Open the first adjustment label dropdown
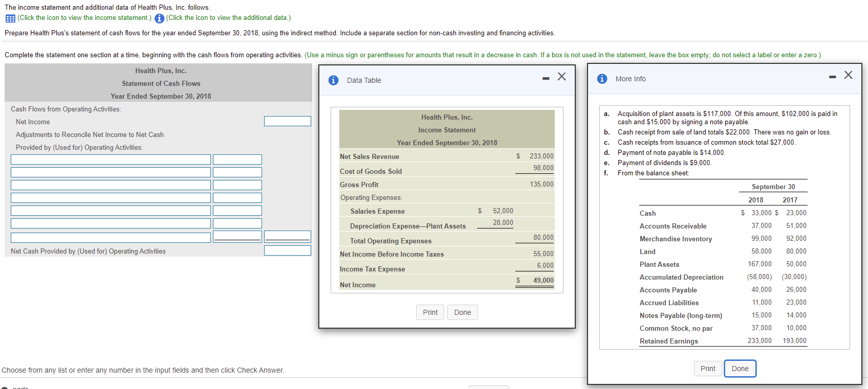 111,159
